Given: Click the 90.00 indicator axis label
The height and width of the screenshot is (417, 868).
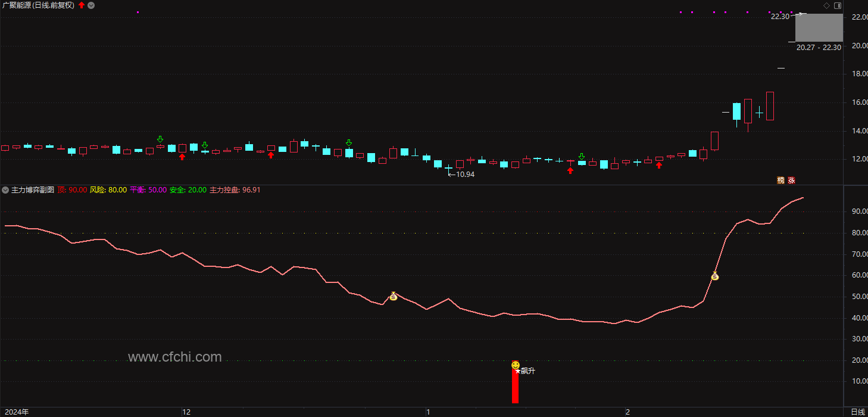Looking at the screenshot, I should [x=860, y=211].
